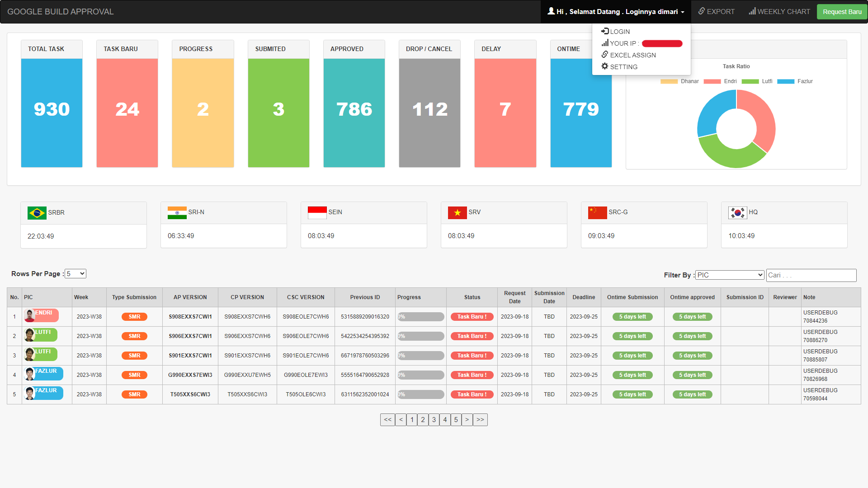The height and width of the screenshot is (488, 868).
Task: Click the user silhouette icon in navbar
Action: click(x=551, y=10)
